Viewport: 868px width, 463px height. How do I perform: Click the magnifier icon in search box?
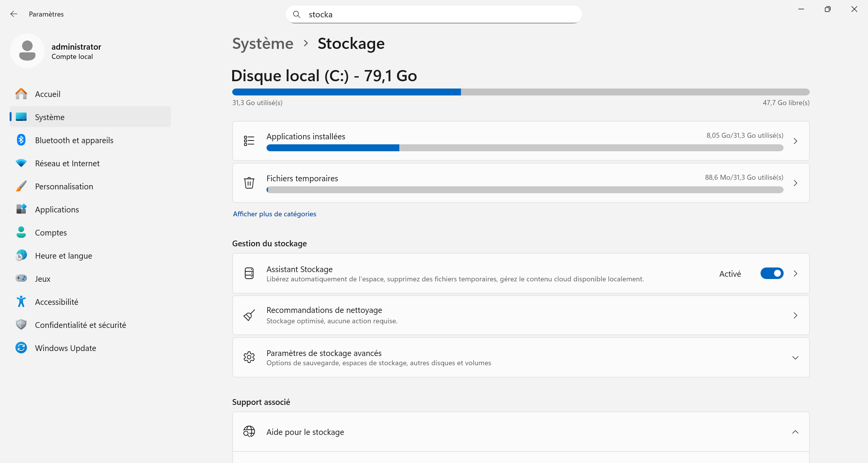tap(297, 14)
